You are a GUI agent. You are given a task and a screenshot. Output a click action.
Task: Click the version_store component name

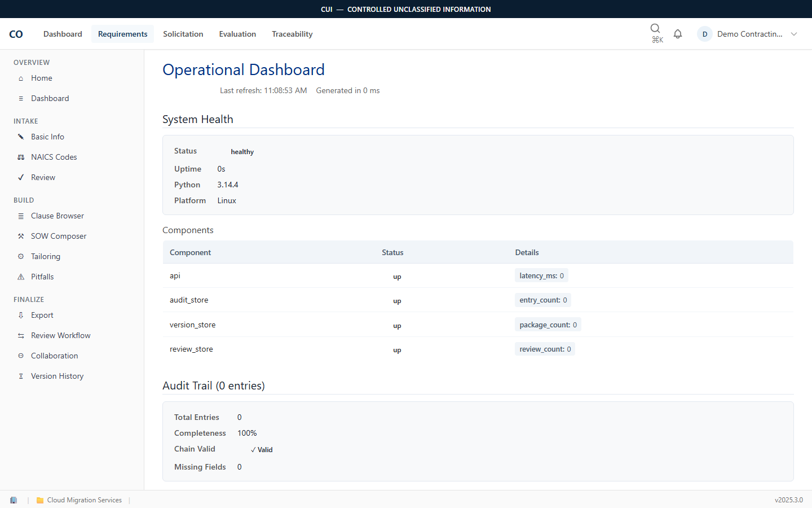coord(192,325)
